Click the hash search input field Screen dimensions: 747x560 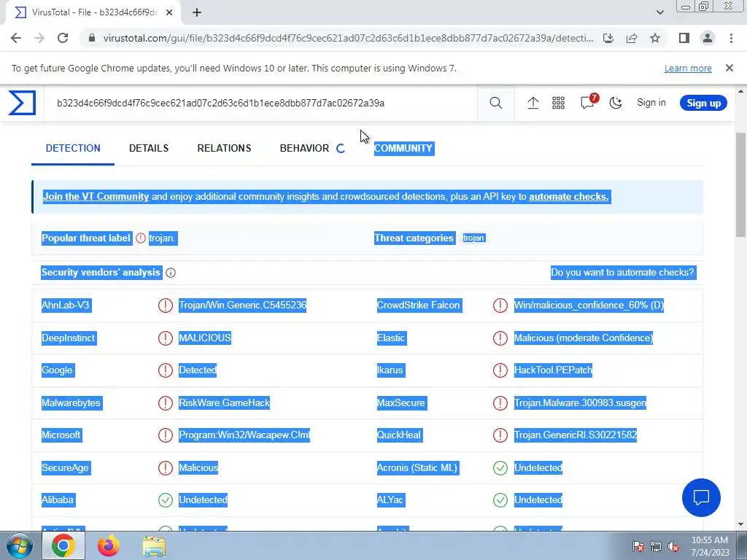coord(261,103)
